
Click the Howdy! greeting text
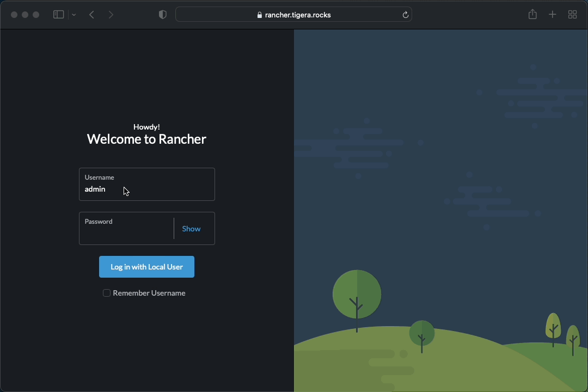click(146, 127)
